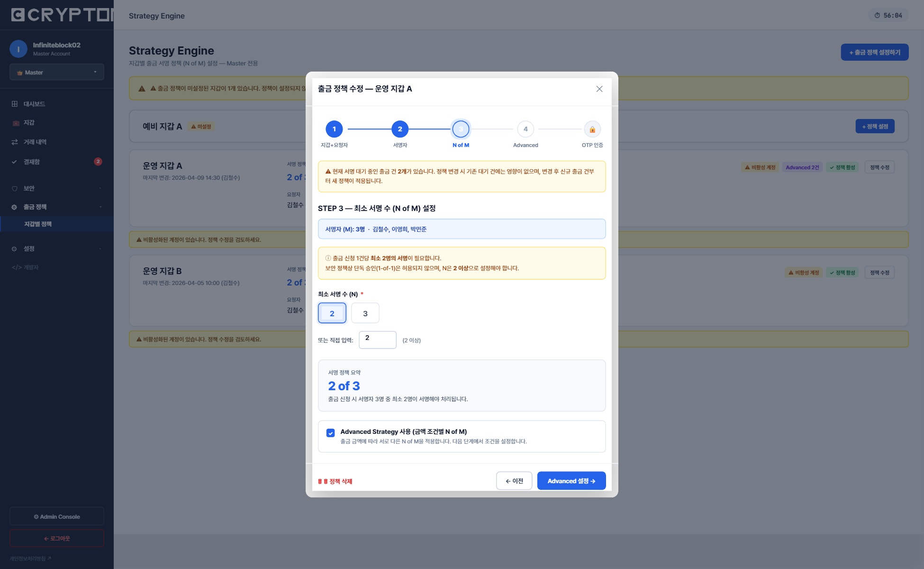The height and width of the screenshot is (569, 924).
Task: Go to step 1 지갑+요청자 circle
Action: pos(334,129)
